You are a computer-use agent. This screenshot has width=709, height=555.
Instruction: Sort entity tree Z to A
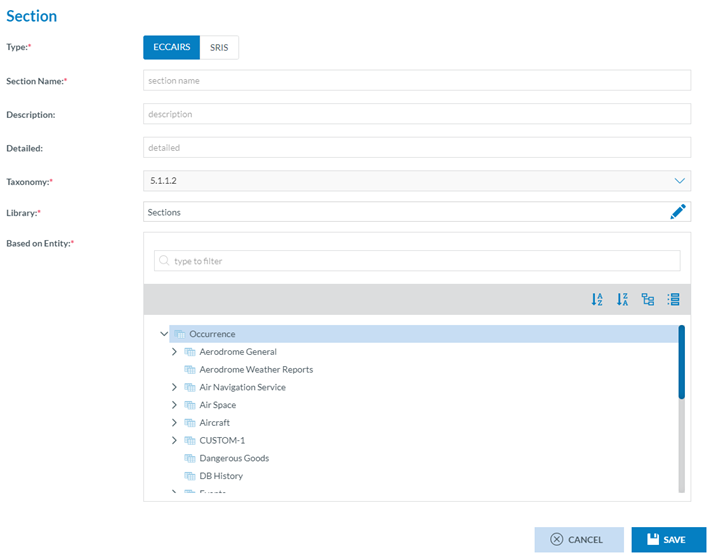click(622, 299)
